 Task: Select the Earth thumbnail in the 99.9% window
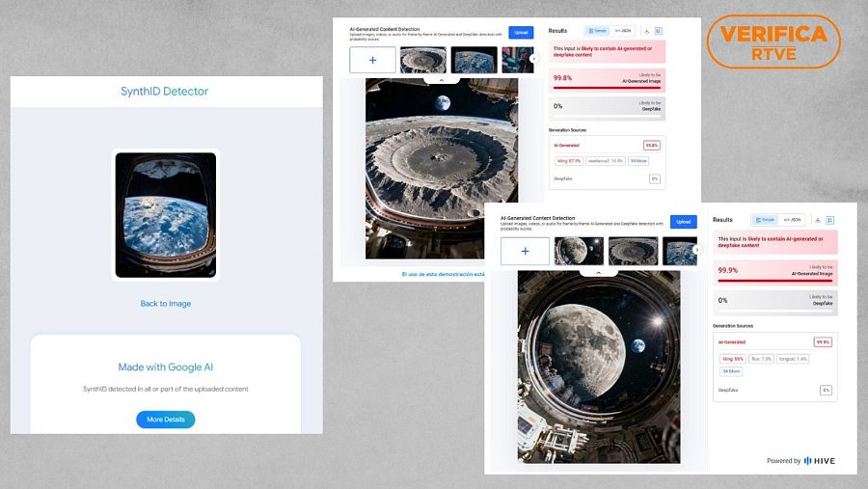(x=680, y=251)
